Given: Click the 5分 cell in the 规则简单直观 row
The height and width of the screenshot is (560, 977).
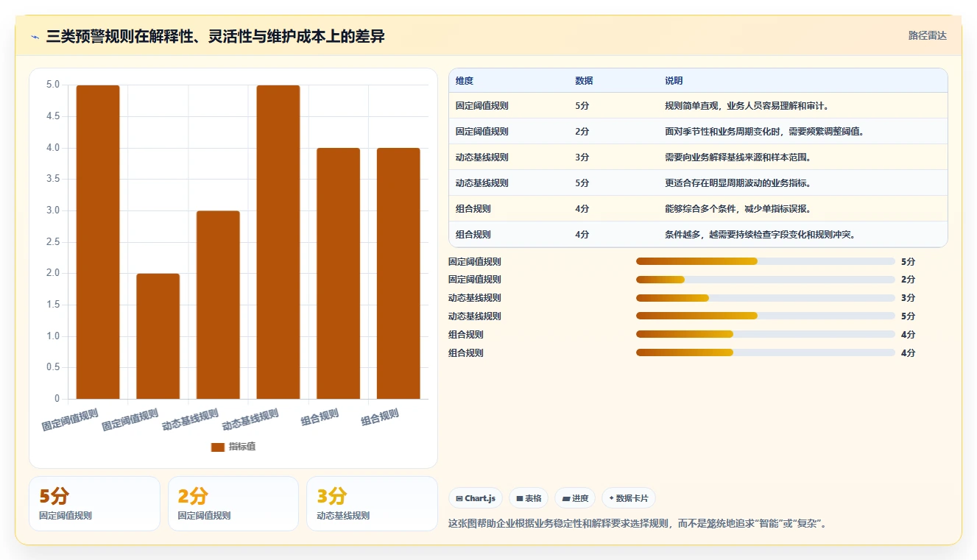Looking at the screenshot, I should click(x=582, y=106).
